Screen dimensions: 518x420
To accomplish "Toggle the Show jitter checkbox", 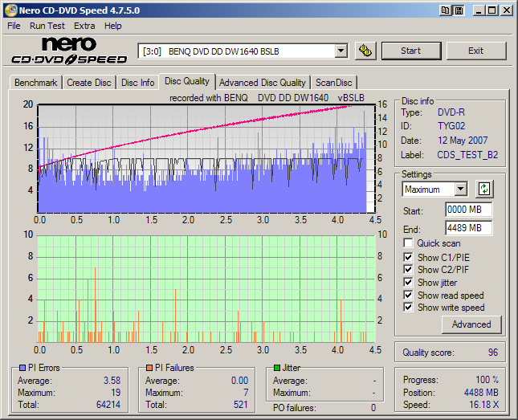I will 408,282.
